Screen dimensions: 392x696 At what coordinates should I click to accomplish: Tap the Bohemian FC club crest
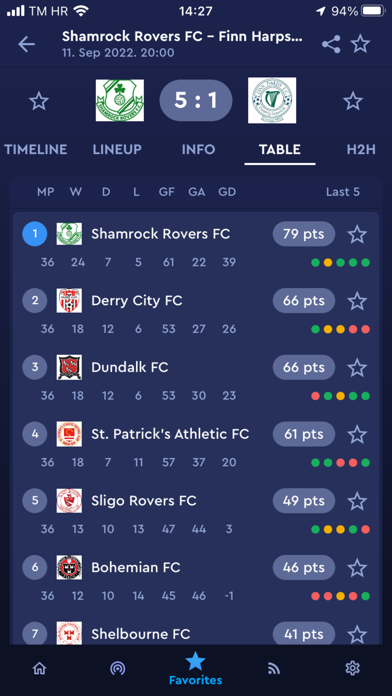point(69,567)
